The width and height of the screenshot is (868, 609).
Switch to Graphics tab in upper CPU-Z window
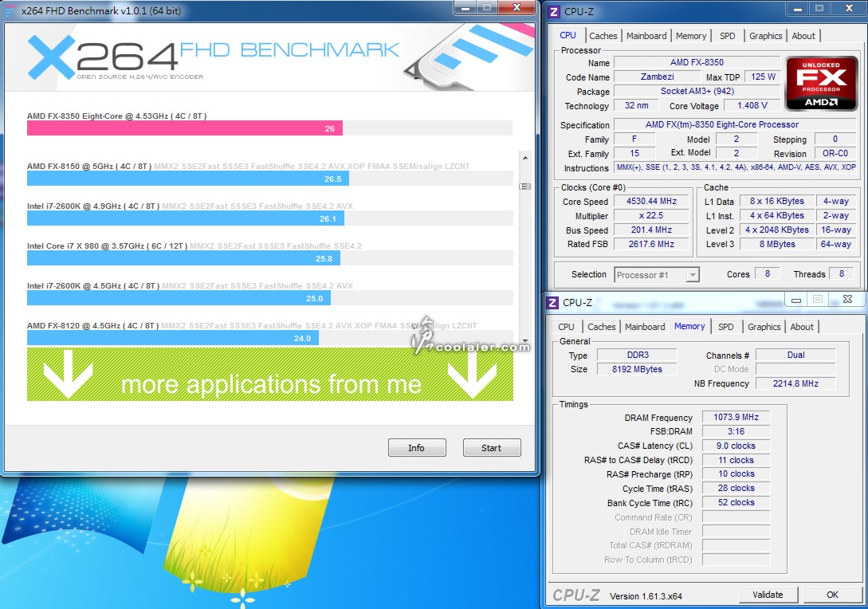766,36
